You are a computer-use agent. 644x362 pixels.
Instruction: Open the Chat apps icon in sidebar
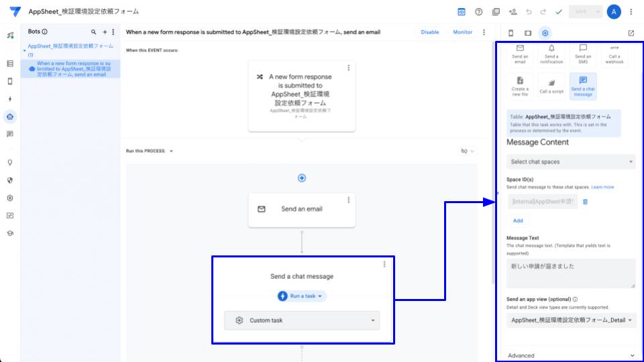pos(10,134)
